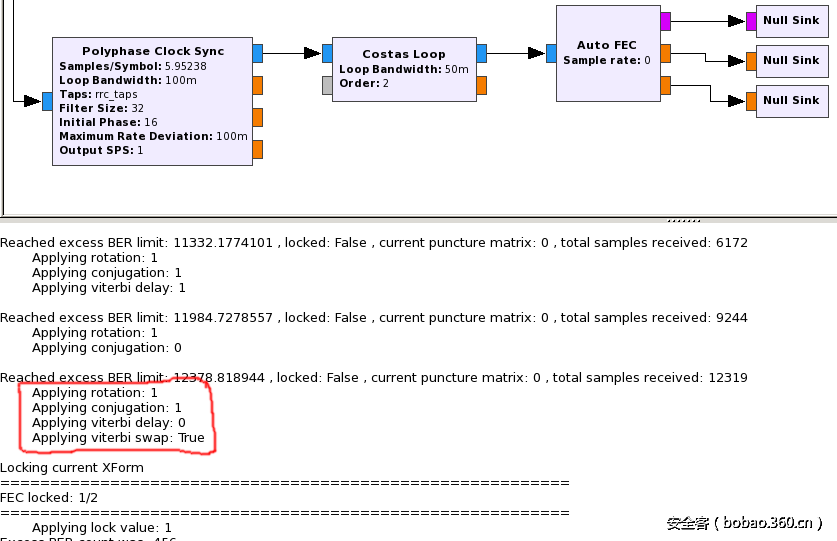Click the blue output port of Costas Loop

(481, 53)
